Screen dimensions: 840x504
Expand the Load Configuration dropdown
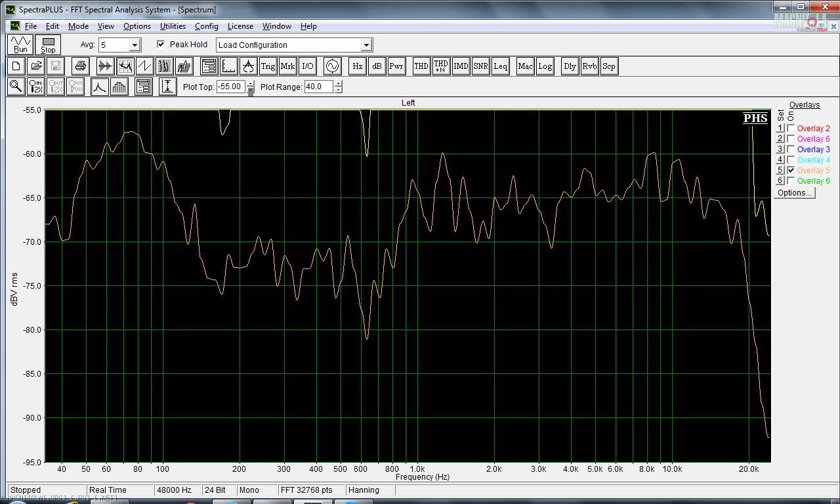(x=366, y=45)
